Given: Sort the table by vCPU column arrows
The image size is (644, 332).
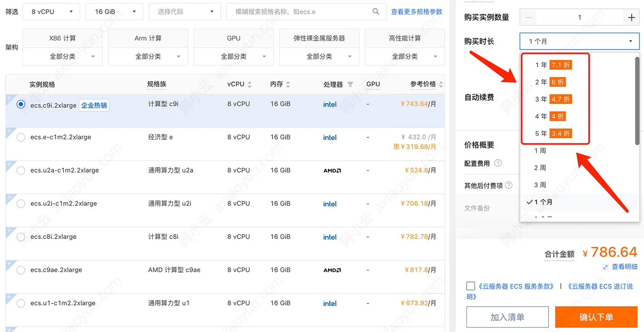Looking at the screenshot, I should 250,84.
